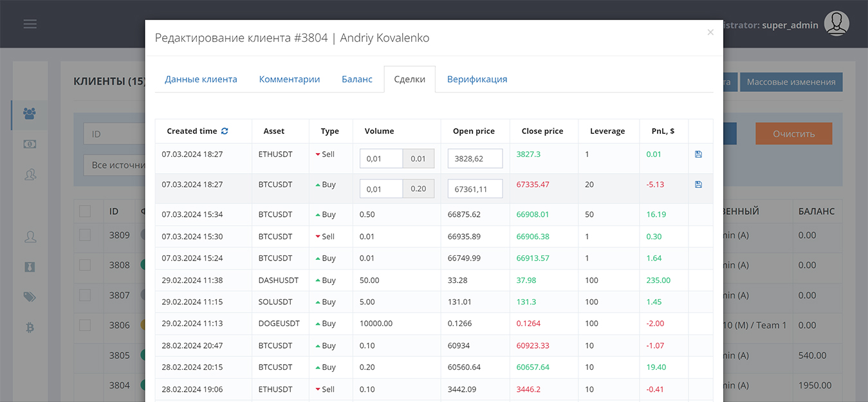Go to the Данные клиента tab
This screenshot has width=868, height=402.
(x=201, y=79)
